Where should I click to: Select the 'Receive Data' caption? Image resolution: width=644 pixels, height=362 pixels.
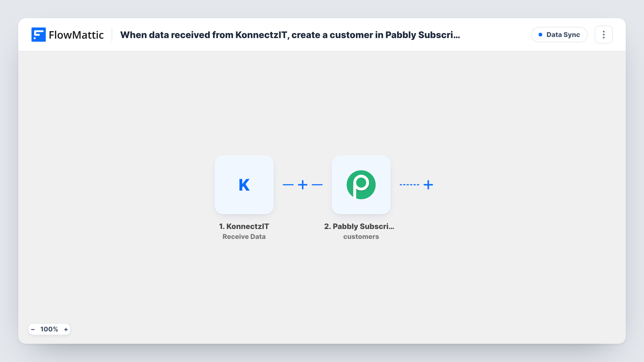[244, 237]
